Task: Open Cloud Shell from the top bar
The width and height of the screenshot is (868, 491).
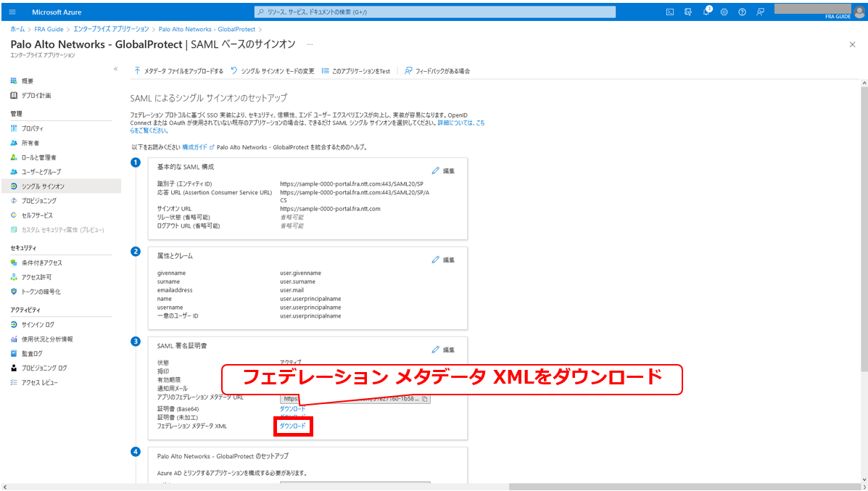Action: 669,12
